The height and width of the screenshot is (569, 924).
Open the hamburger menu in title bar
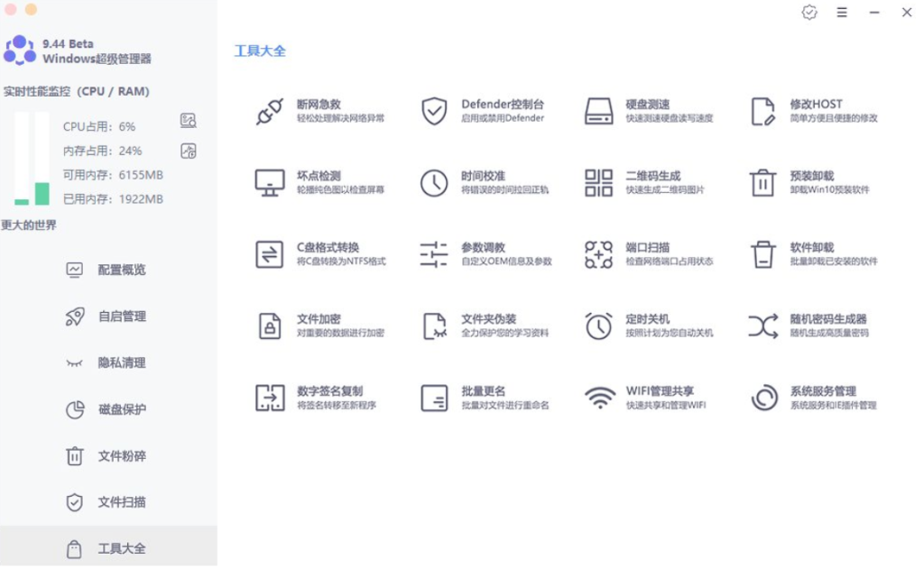842,13
